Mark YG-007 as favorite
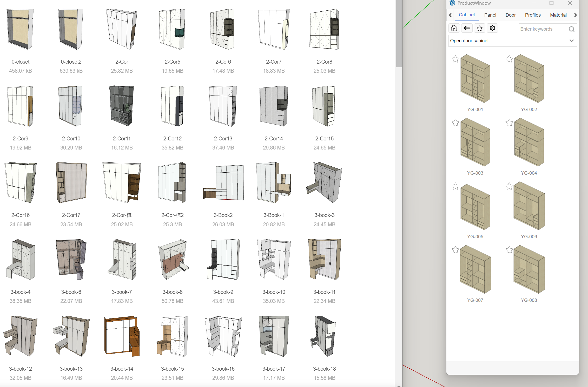588x387 pixels. 455,250
